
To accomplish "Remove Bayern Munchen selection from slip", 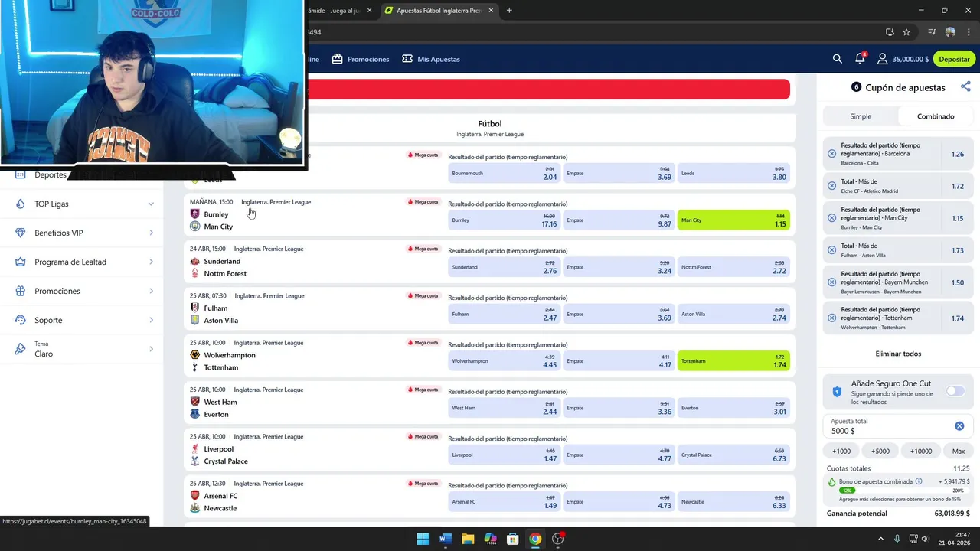I will coord(832,282).
